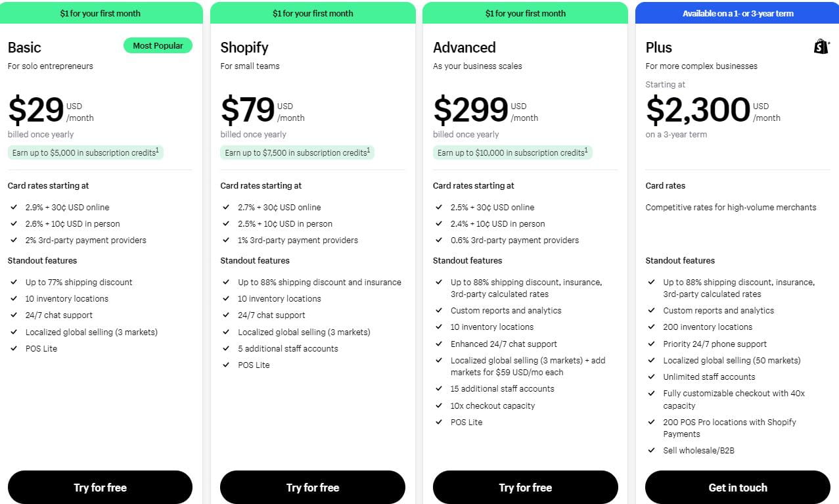Click the blue 1- or 3-year term banner

737,13
